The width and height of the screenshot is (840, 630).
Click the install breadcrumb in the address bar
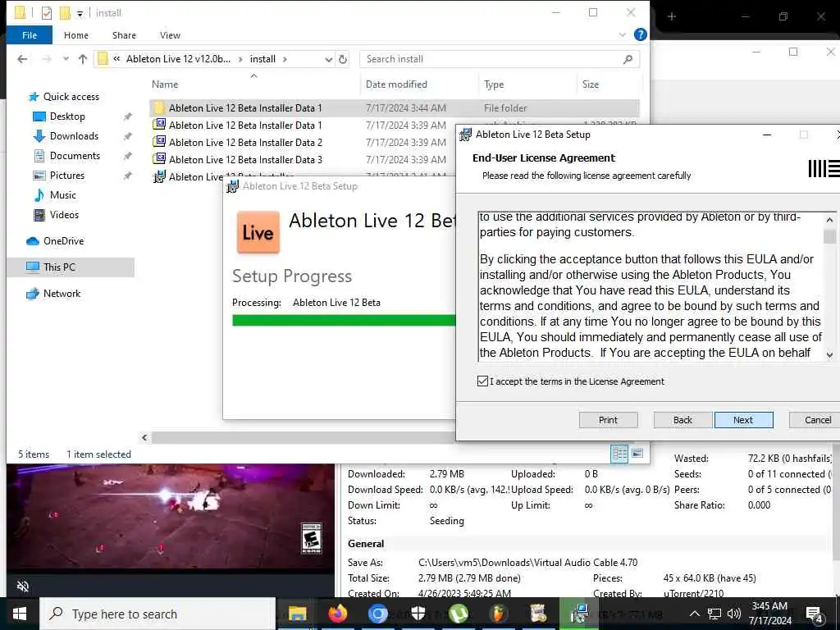(262, 59)
